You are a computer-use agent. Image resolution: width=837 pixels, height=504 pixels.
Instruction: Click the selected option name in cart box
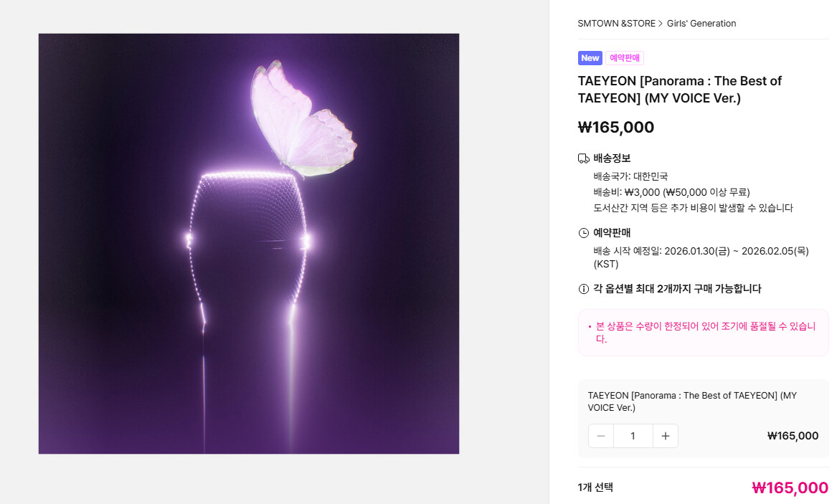point(692,401)
